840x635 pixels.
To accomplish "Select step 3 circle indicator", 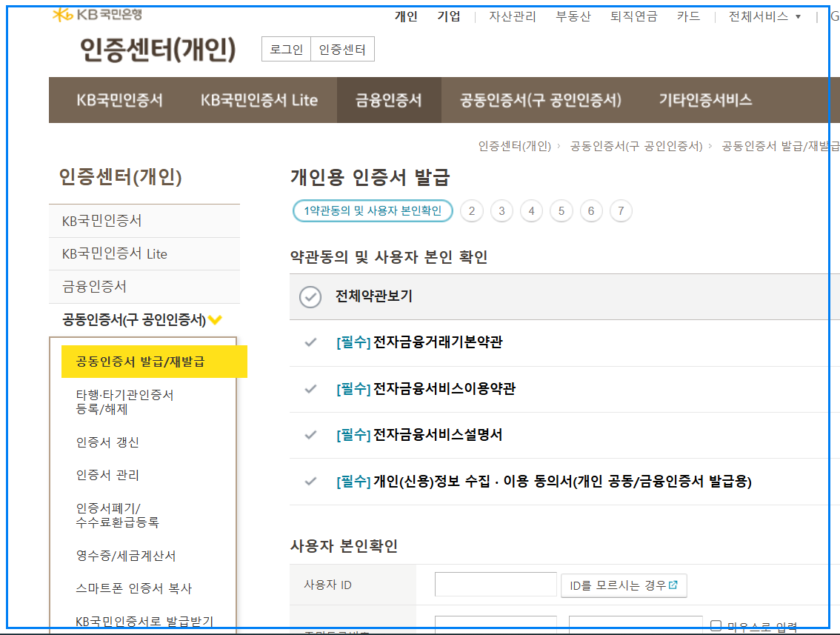I will coord(502,210).
